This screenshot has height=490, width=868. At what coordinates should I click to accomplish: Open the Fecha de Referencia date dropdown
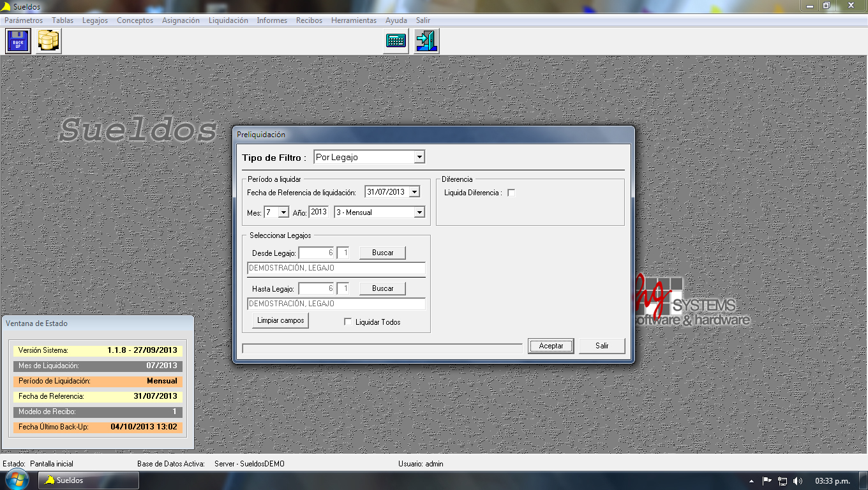tap(414, 192)
